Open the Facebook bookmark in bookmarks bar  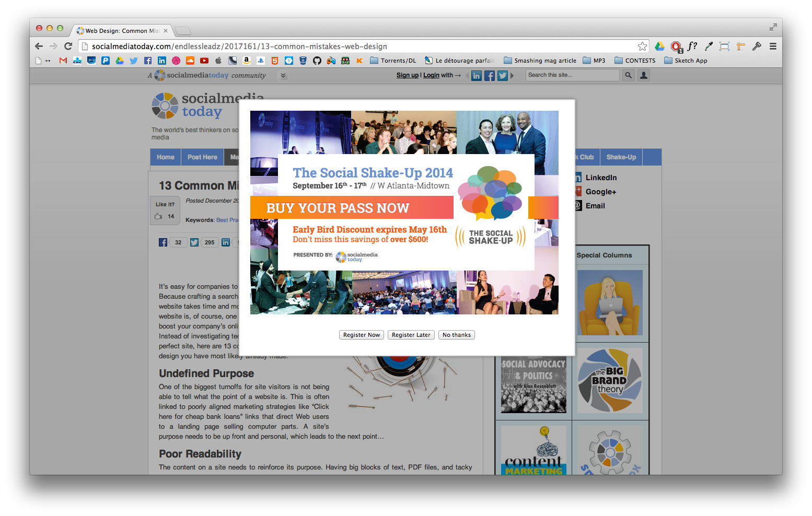[148, 61]
